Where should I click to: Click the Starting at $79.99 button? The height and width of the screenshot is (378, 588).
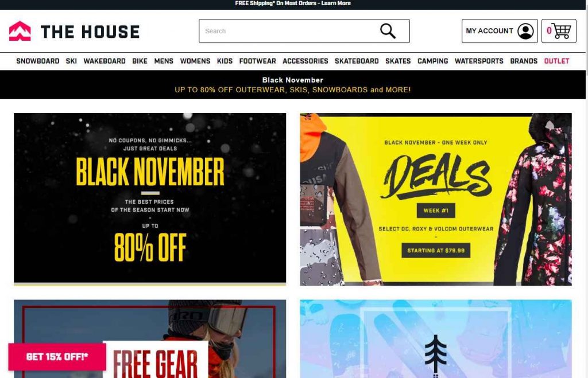click(x=436, y=250)
